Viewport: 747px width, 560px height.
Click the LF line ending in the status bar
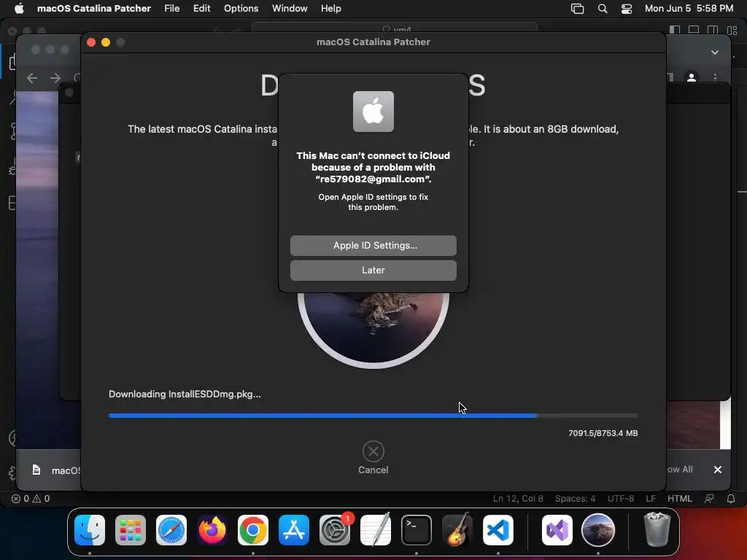pyautogui.click(x=651, y=499)
